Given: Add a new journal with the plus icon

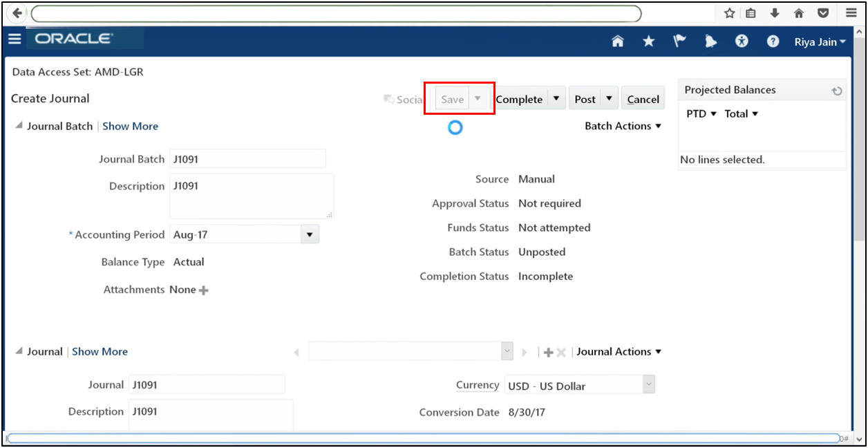Looking at the screenshot, I should click(547, 352).
